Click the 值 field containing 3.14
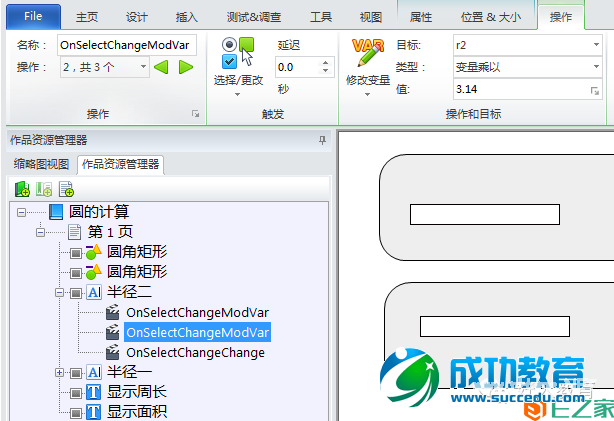614x421 pixels. pos(521,89)
